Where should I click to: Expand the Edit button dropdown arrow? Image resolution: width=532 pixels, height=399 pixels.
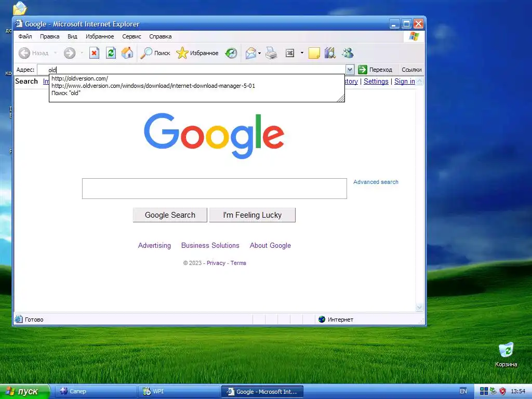coord(302,53)
